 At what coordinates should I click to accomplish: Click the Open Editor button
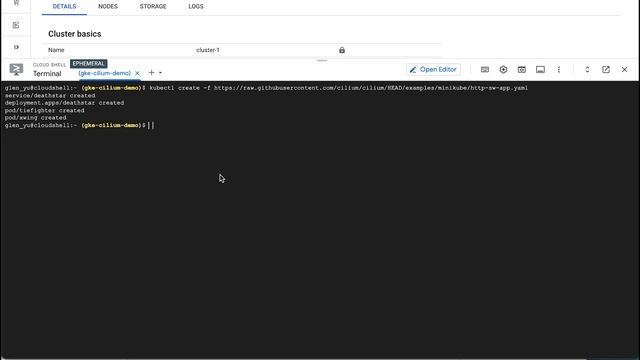point(433,69)
